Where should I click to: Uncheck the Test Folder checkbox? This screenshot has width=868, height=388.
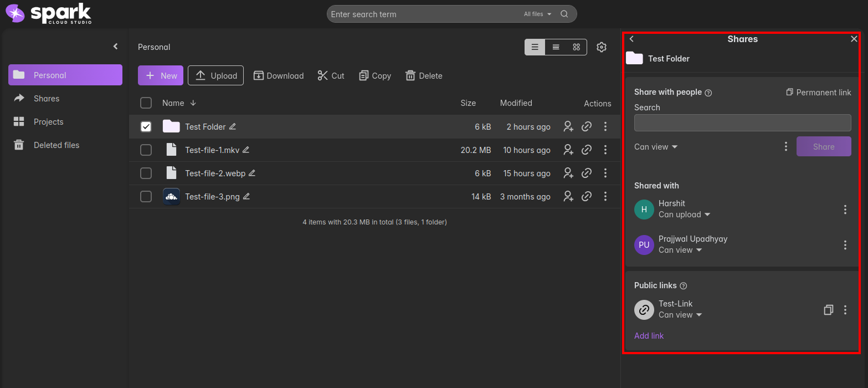[x=146, y=126]
